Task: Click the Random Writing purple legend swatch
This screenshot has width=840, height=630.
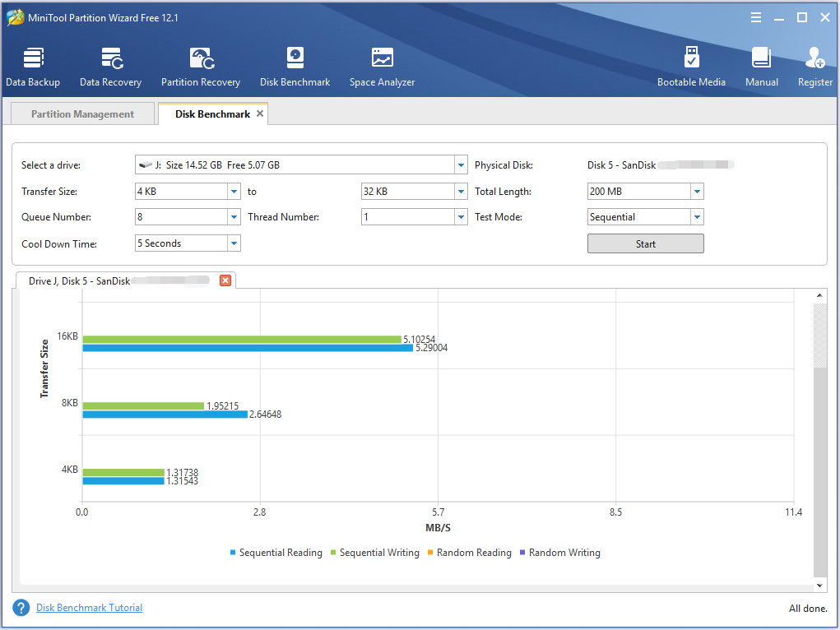Action: point(522,553)
